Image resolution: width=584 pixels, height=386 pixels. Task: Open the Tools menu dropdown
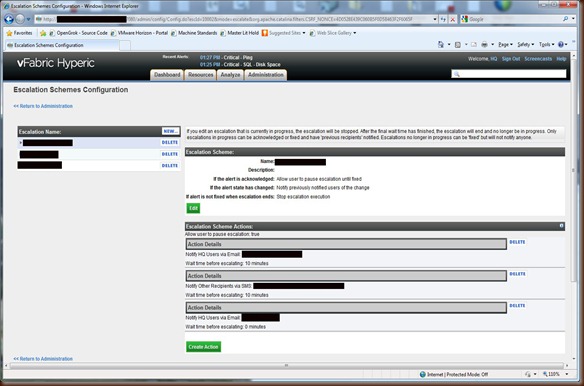546,45
